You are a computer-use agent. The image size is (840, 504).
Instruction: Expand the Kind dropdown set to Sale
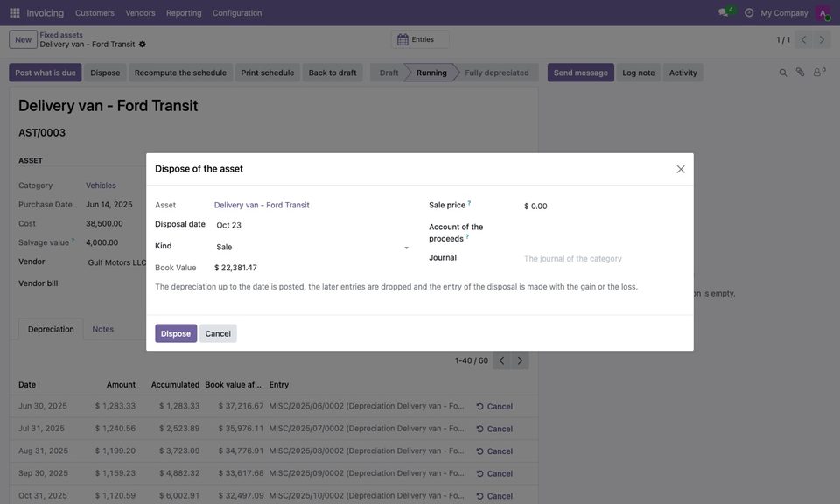[313, 247]
